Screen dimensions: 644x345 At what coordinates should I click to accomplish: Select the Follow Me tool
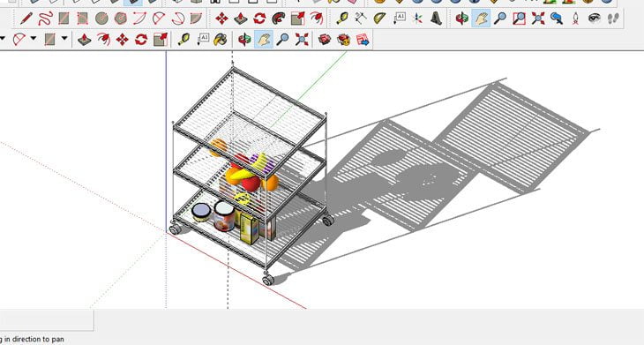pyautogui.click(x=279, y=19)
